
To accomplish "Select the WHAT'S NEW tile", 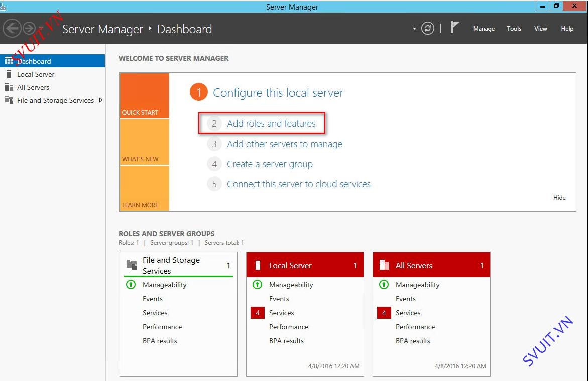I will tap(145, 142).
